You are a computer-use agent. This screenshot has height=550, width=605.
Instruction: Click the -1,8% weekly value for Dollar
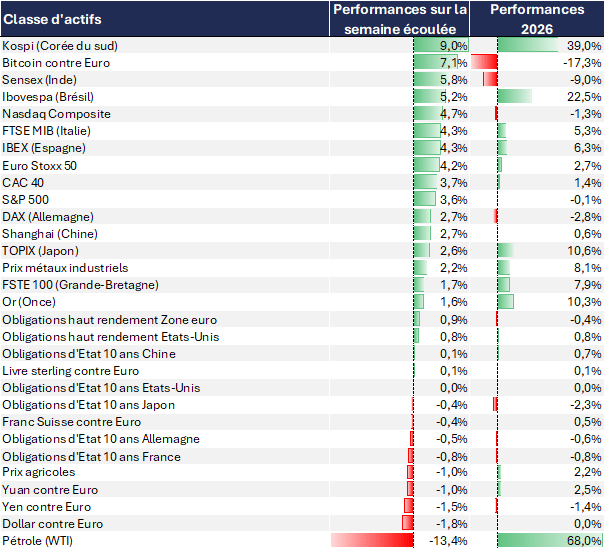(x=451, y=523)
